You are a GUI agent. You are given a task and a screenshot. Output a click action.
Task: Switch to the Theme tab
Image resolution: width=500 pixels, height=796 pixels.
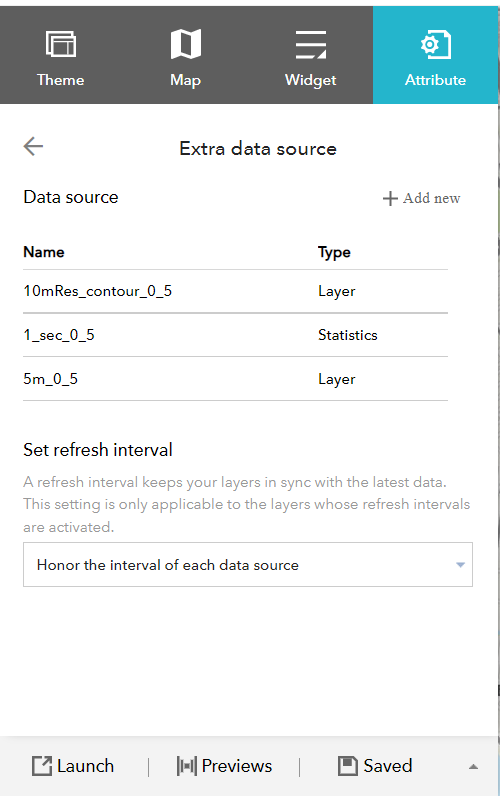(61, 55)
